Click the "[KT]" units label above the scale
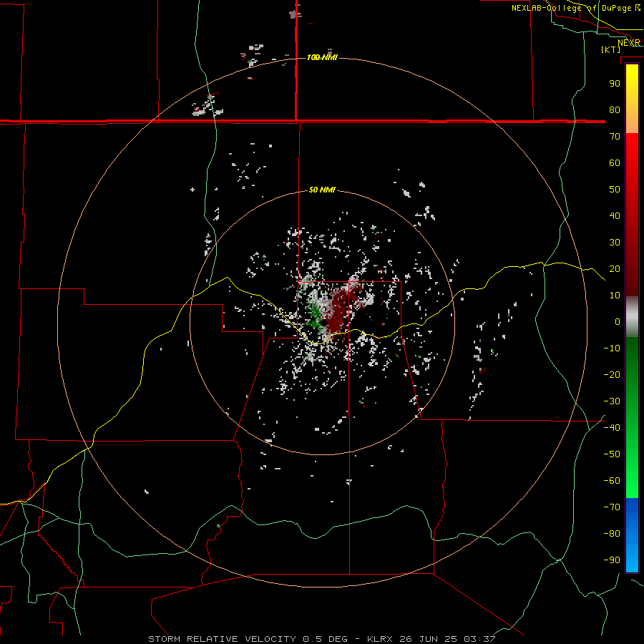Image resolution: width=644 pixels, height=644 pixels. point(610,49)
